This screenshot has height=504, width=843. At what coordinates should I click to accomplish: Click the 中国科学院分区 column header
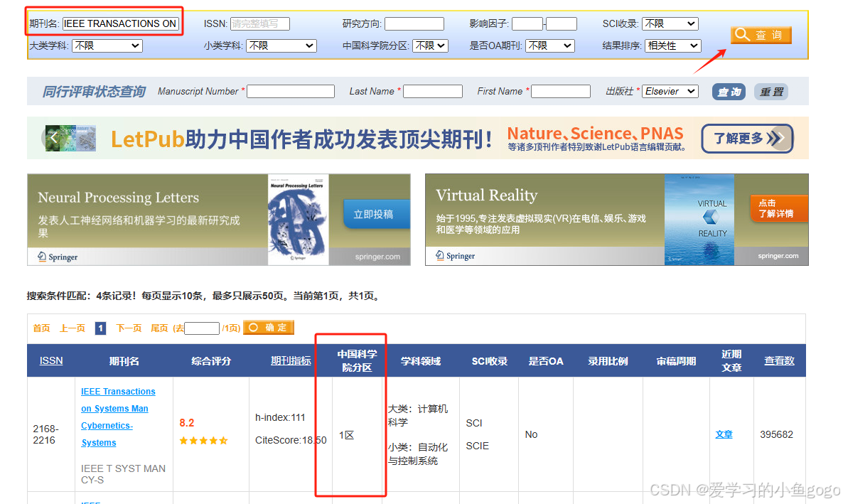pos(357,361)
